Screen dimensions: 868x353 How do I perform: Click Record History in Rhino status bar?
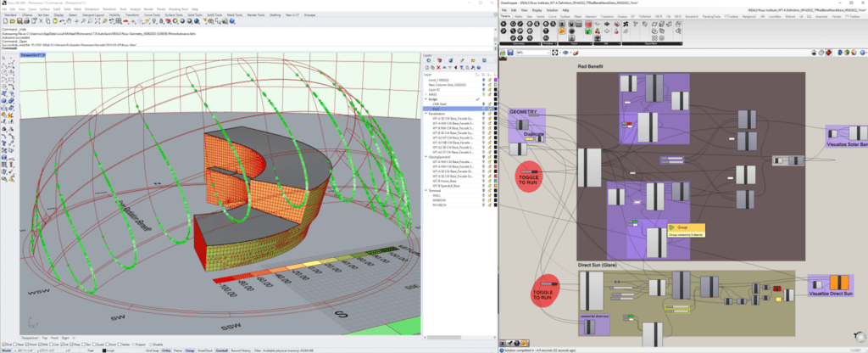pyautogui.click(x=241, y=350)
